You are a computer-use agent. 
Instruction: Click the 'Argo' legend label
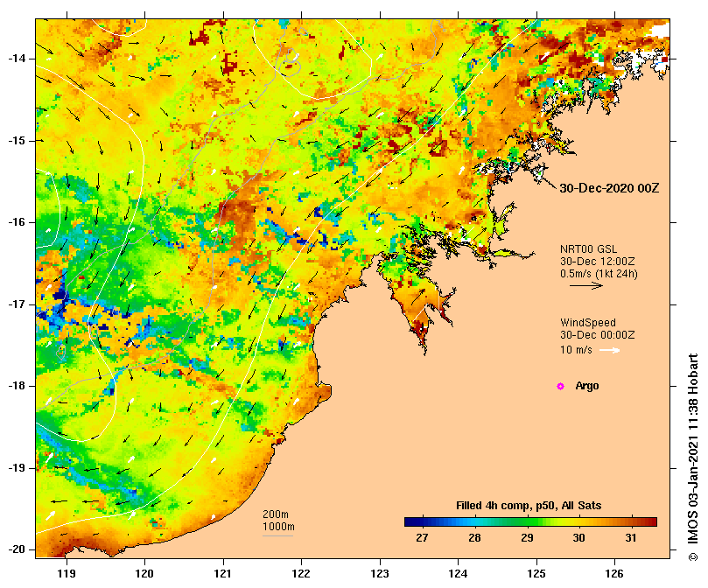coord(587,386)
